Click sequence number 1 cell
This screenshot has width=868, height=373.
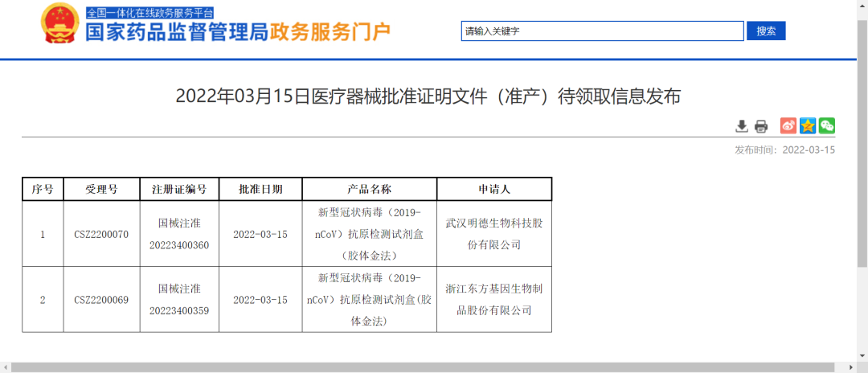tap(43, 234)
